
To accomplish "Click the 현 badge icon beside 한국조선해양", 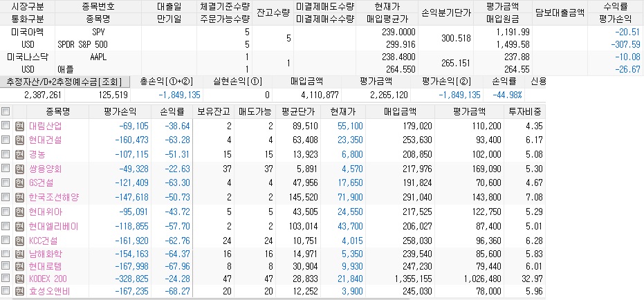I will (x=19, y=197).
